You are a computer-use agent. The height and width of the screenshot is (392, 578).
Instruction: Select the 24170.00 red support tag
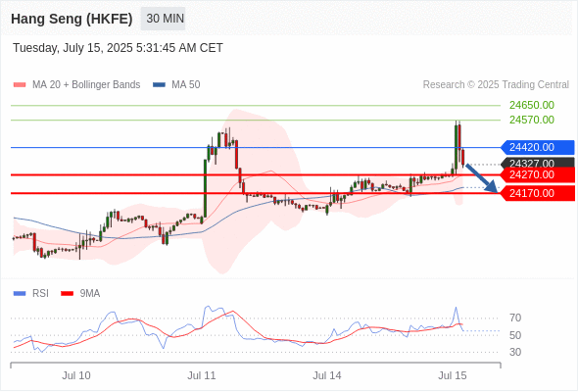click(538, 193)
